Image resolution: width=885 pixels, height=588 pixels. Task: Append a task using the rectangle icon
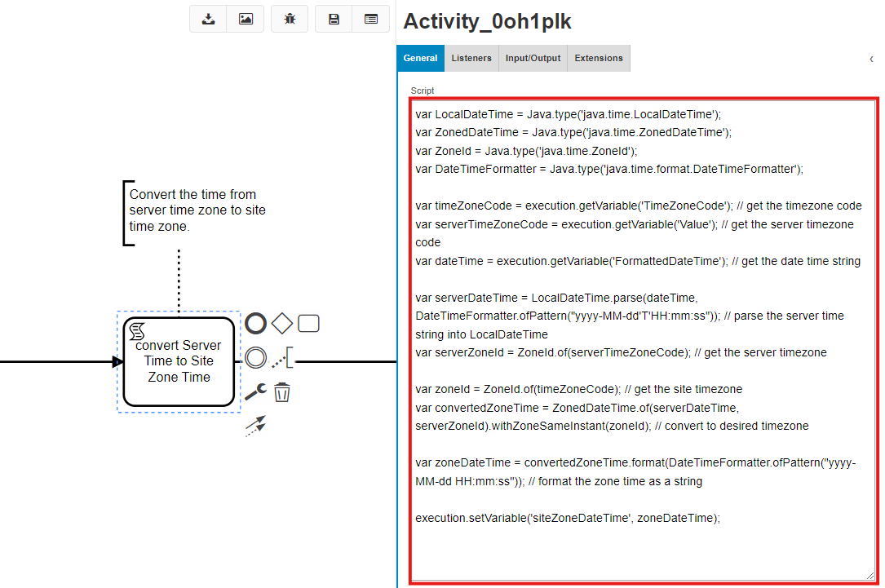tap(308, 323)
